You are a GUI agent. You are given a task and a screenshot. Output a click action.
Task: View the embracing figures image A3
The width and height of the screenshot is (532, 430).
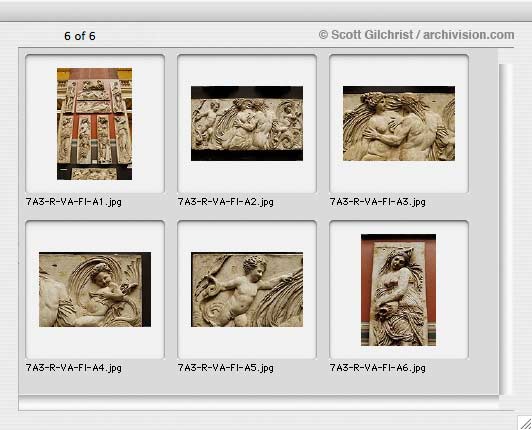tap(399, 124)
